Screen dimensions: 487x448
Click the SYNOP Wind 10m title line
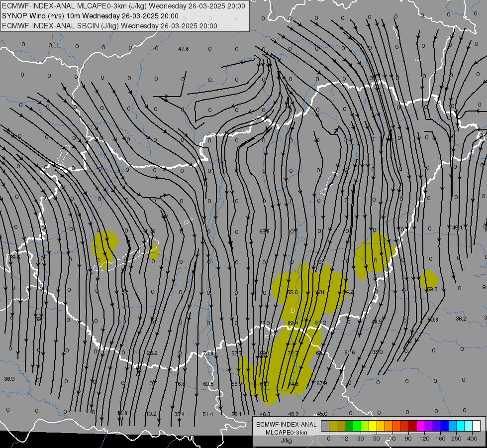click(x=90, y=16)
